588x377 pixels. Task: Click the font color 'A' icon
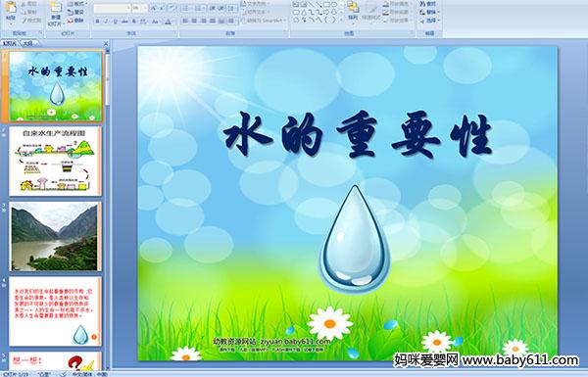(x=168, y=22)
